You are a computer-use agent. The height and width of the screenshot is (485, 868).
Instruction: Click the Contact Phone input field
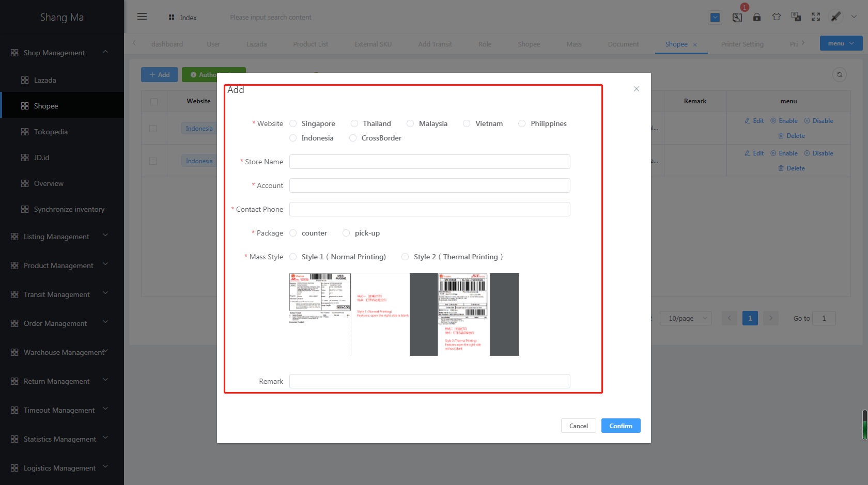(429, 209)
